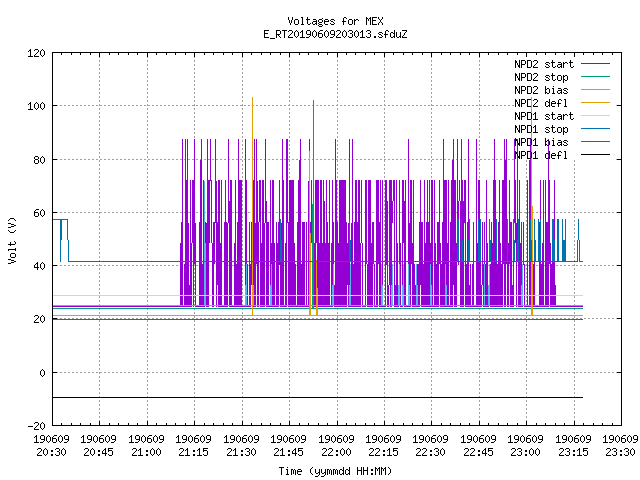Click the x-axis time label 23:30
Screen dimensions: 640x480
click(620, 452)
